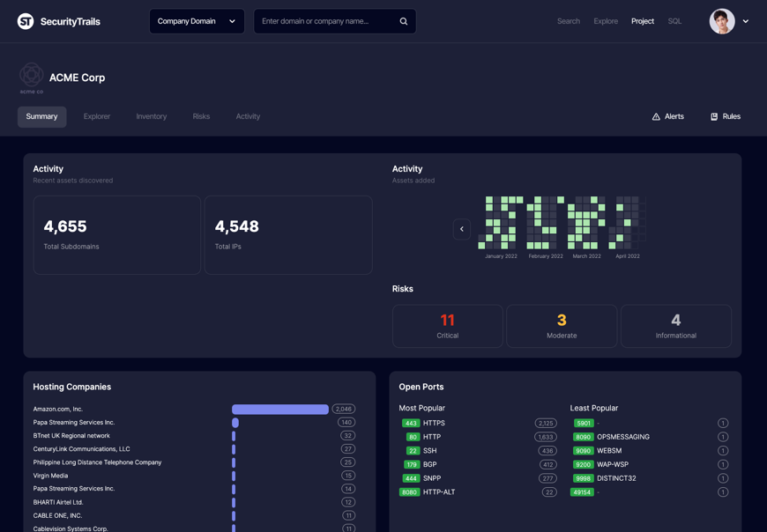Open the 11 Critical risks card
Viewport: 767px width, 532px height.
tap(448, 326)
